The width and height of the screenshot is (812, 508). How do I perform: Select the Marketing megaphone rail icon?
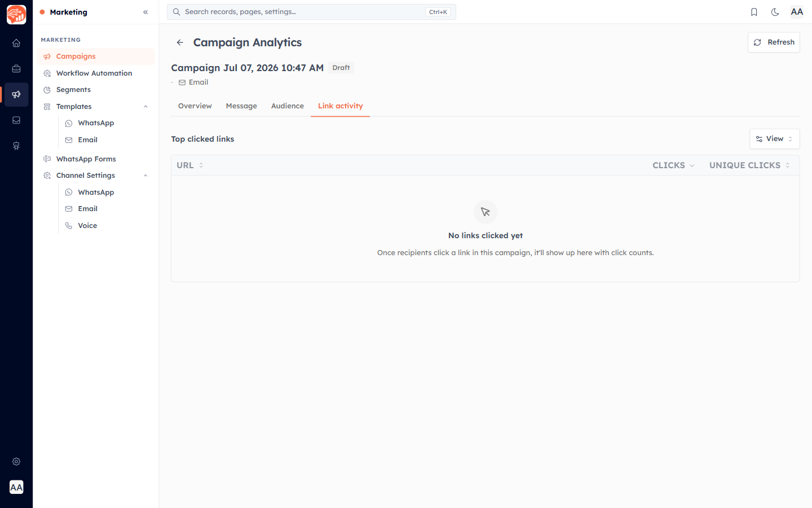16,95
